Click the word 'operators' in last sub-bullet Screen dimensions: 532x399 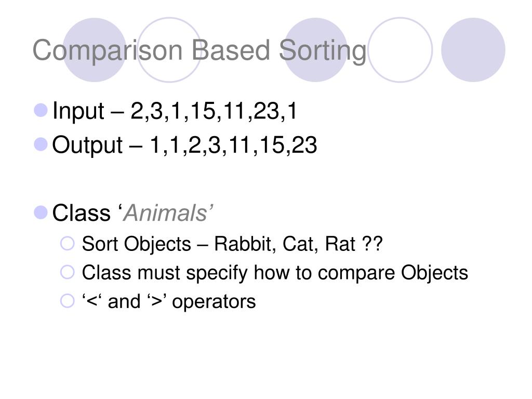(214, 302)
